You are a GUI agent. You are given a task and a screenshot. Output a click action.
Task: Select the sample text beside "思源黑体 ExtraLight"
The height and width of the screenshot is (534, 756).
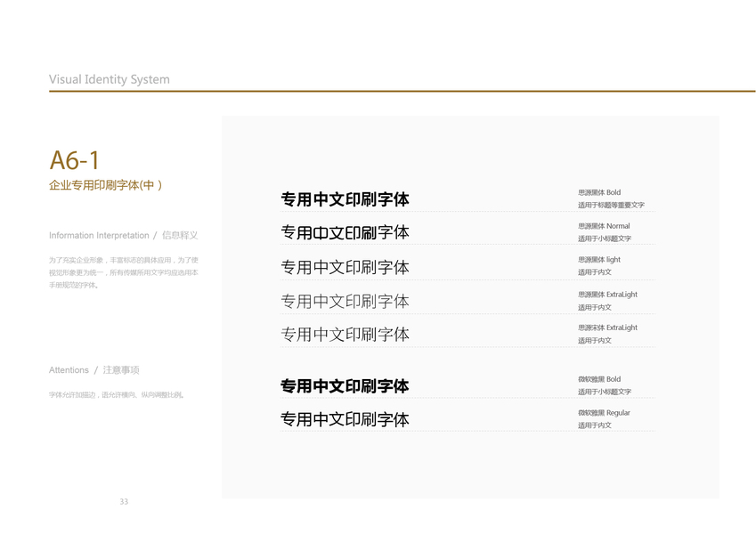pos(345,301)
